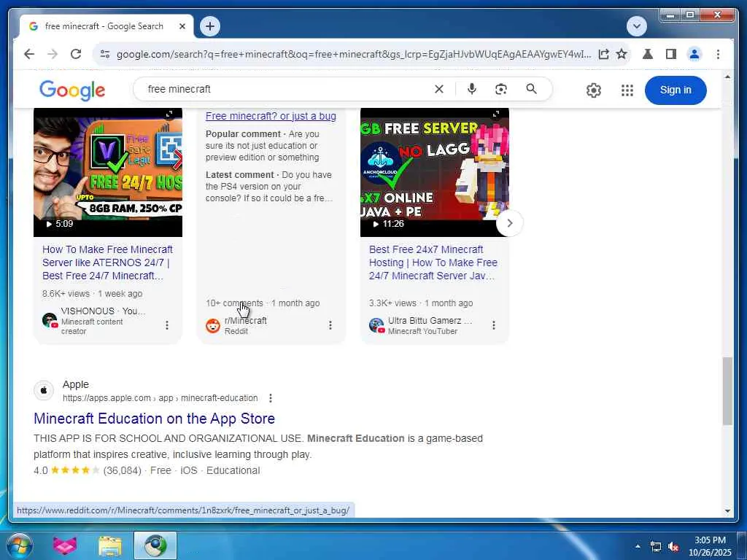Click the scrollbar up arrow
This screenshot has width=747, height=560.
coord(727,77)
